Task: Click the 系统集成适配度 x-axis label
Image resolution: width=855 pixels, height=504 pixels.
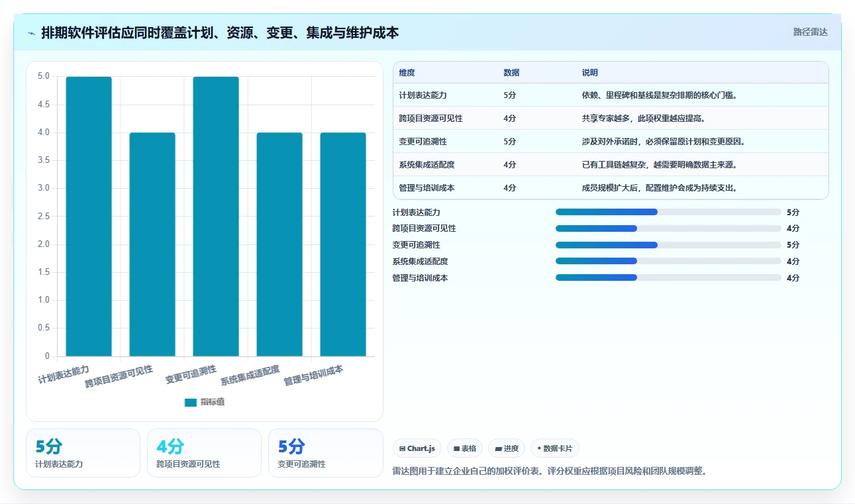Action: point(250,376)
